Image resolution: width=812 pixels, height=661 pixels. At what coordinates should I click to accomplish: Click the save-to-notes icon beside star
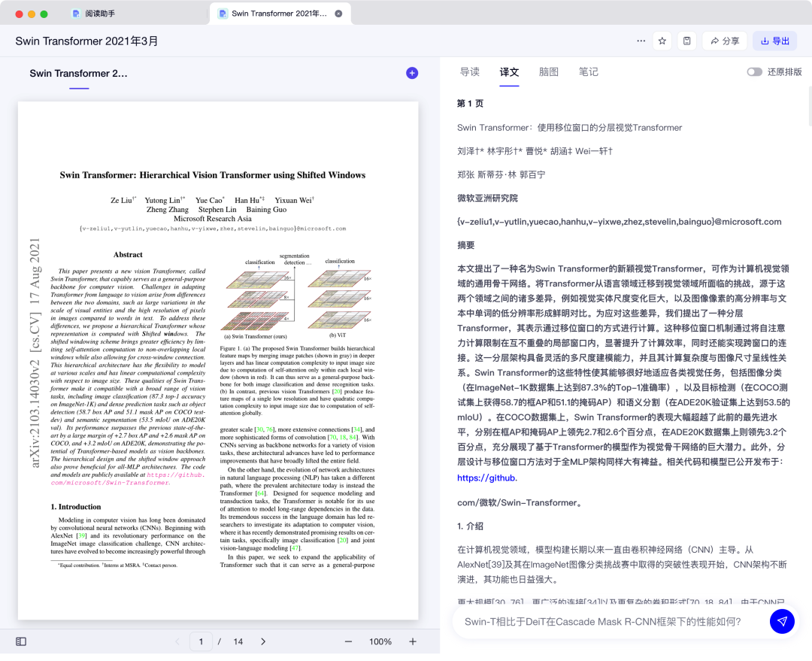tap(686, 41)
